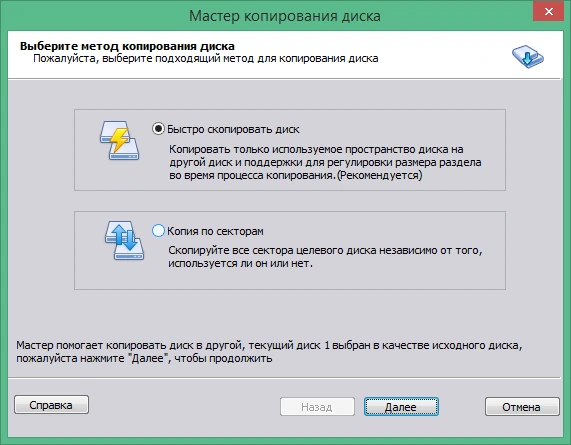
Task: Click the sector copy arrows disk icon
Action: coord(124,240)
